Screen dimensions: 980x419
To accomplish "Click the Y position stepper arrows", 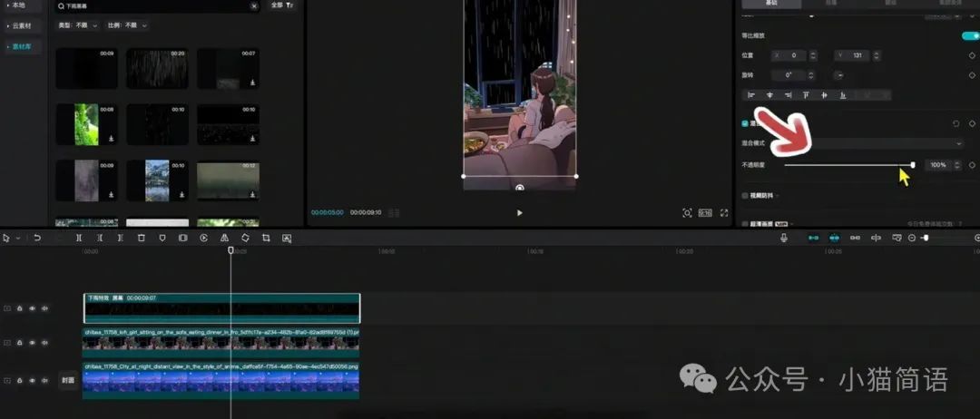I will click(877, 55).
